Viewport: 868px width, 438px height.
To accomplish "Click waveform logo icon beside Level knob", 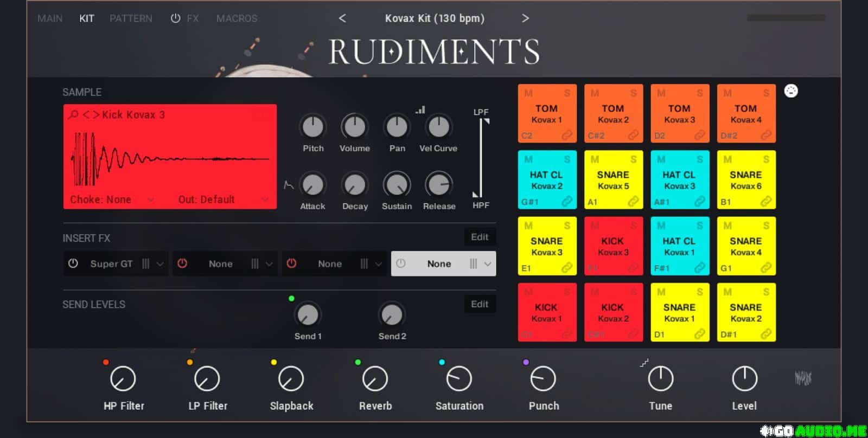I will pyautogui.click(x=803, y=378).
